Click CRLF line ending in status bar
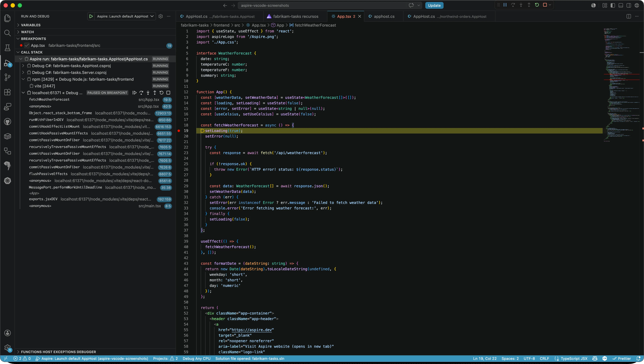This screenshot has width=644, height=364. click(x=545, y=358)
